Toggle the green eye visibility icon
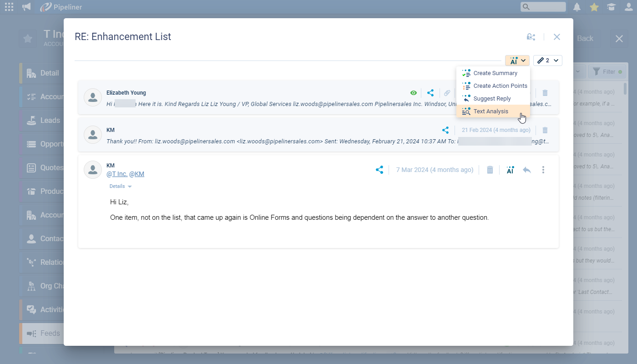Viewport: 637px width, 364px height. coord(414,93)
